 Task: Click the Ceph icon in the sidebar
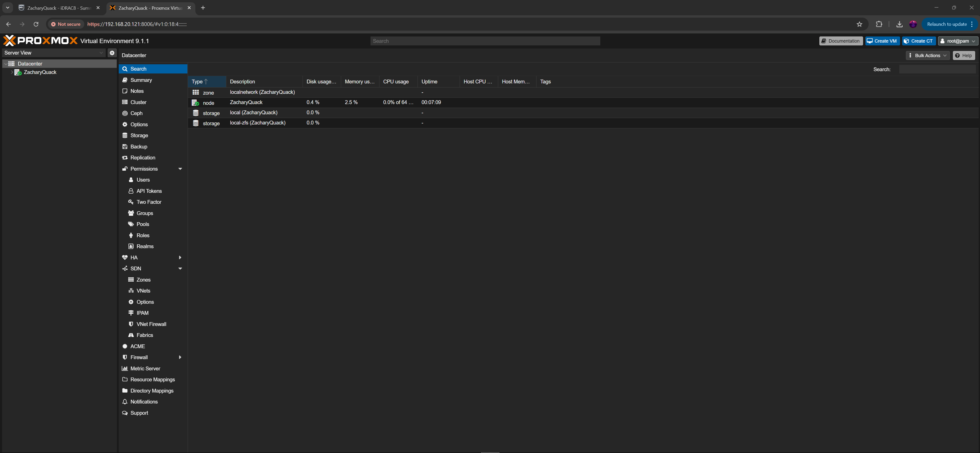point(125,113)
